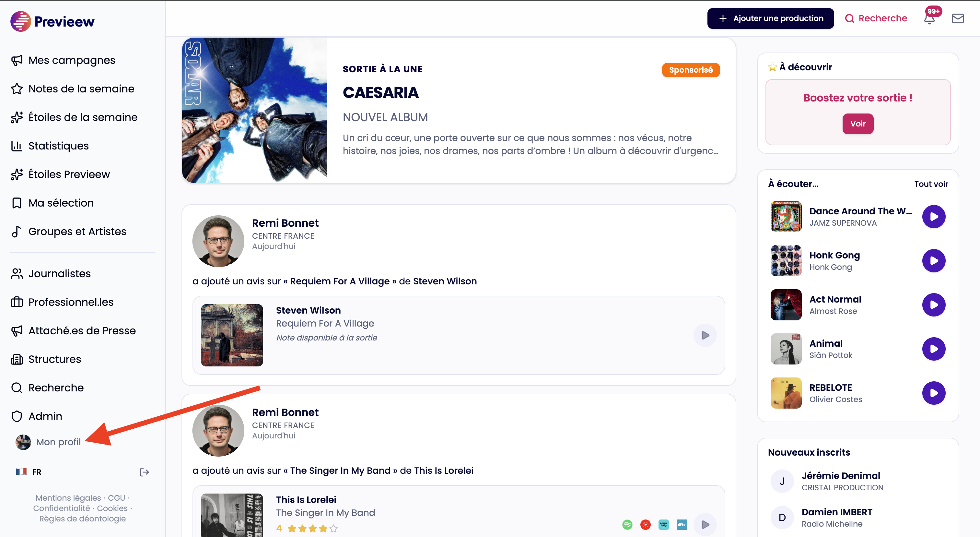
Task: Open JAMZ SUPERNOVA album thumbnail
Action: coord(786,217)
